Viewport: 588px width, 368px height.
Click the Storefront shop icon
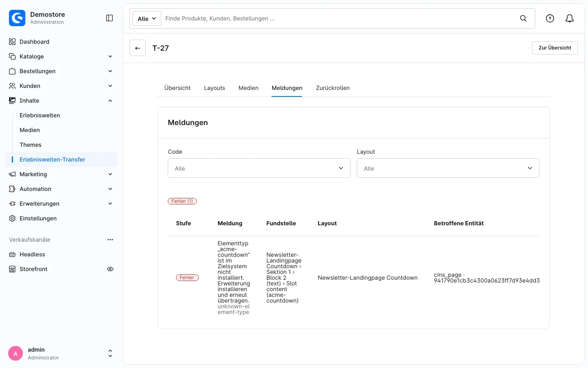[12, 269]
